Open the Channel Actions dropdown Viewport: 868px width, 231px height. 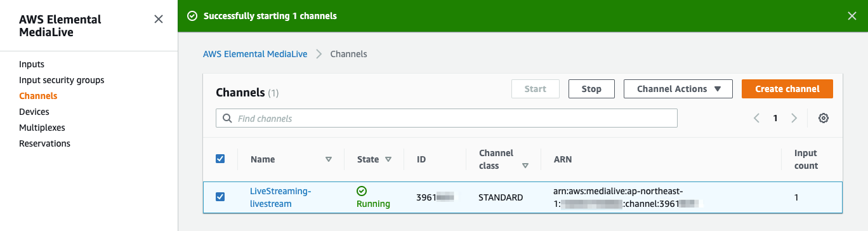(x=678, y=89)
